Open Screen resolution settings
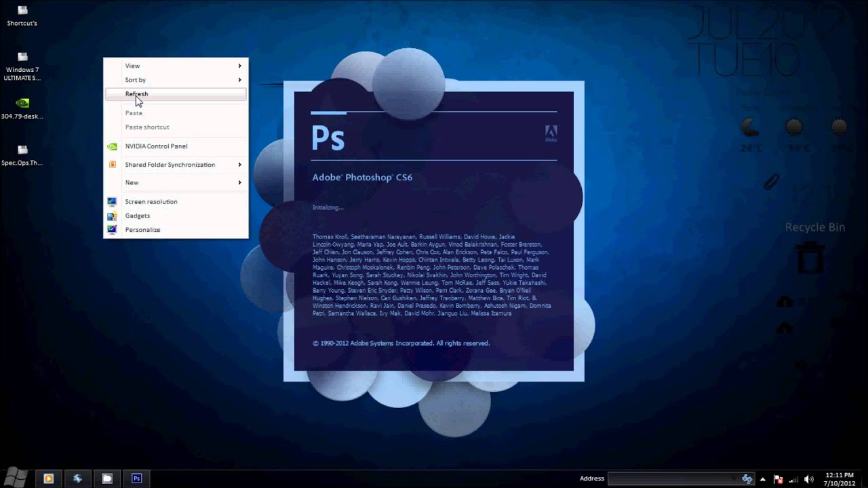This screenshot has width=868, height=488. coord(176,202)
